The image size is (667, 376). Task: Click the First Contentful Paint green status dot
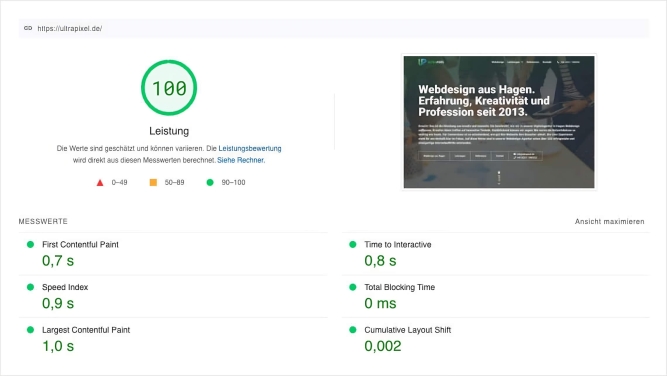30,245
